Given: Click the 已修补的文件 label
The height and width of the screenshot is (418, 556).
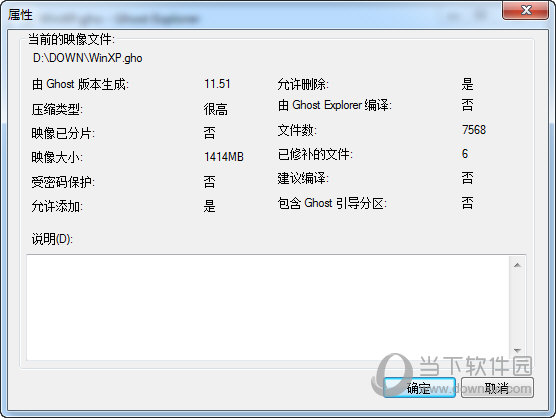Looking at the screenshot, I should 315,154.
